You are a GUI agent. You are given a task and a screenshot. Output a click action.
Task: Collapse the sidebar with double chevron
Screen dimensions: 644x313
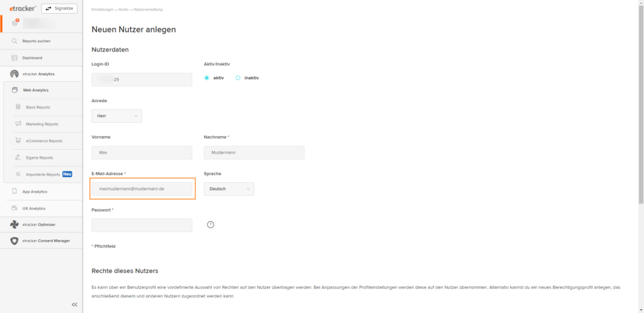click(74, 305)
